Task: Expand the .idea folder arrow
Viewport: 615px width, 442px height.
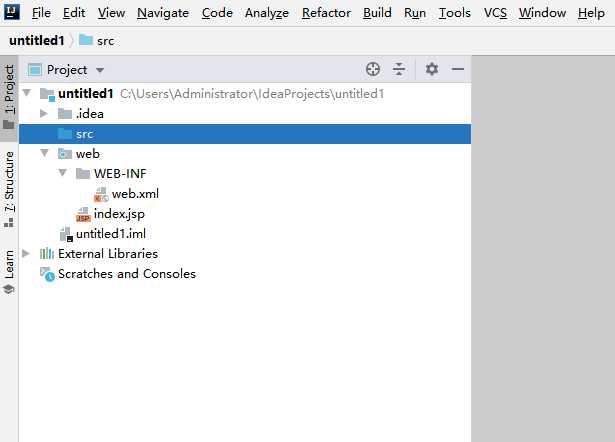Action: coord(44,114)
